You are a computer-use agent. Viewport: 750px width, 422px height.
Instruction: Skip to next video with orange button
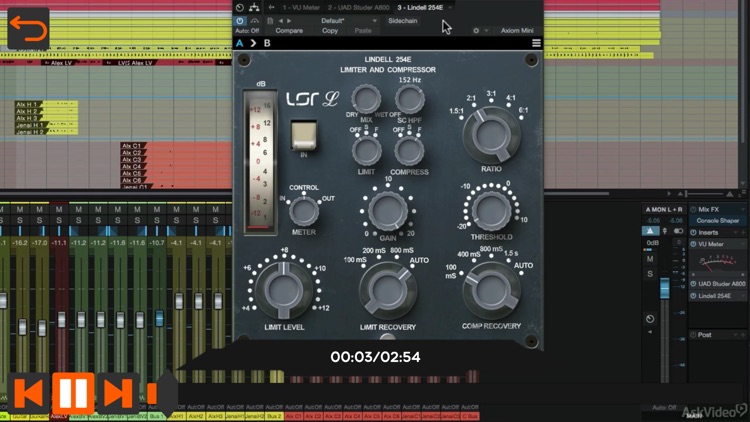[118, 393]
